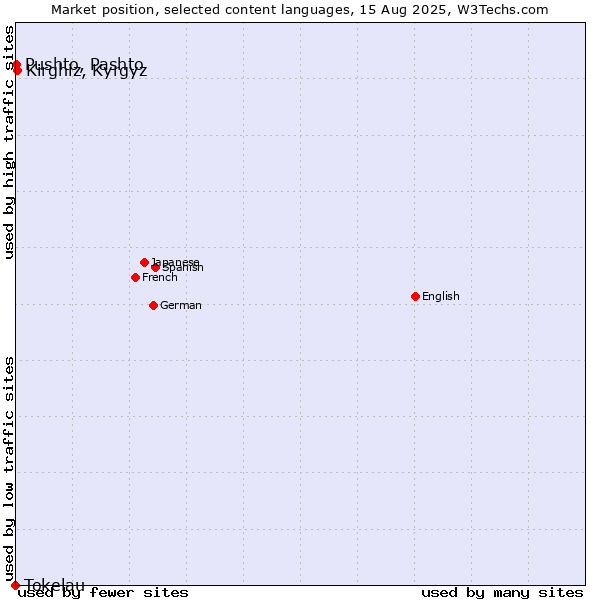Click the 'Kirghiz, Kyrgyz' label
The width and height of the screenshot is (600, 600).
(87, 71)
